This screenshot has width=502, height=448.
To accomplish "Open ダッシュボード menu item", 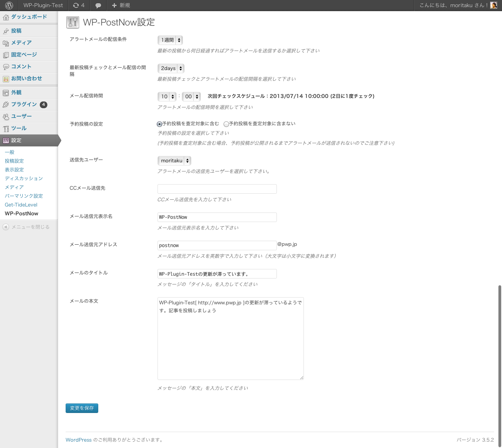I will 29,17.
